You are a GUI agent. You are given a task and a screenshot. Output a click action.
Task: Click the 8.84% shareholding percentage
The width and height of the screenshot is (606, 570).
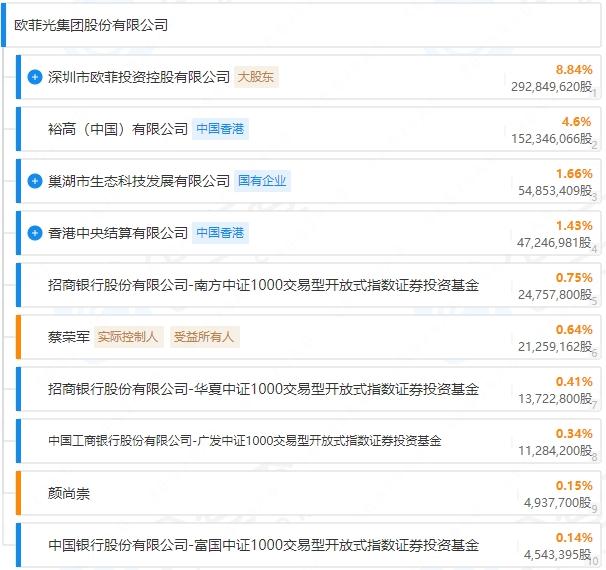(574, 70)
